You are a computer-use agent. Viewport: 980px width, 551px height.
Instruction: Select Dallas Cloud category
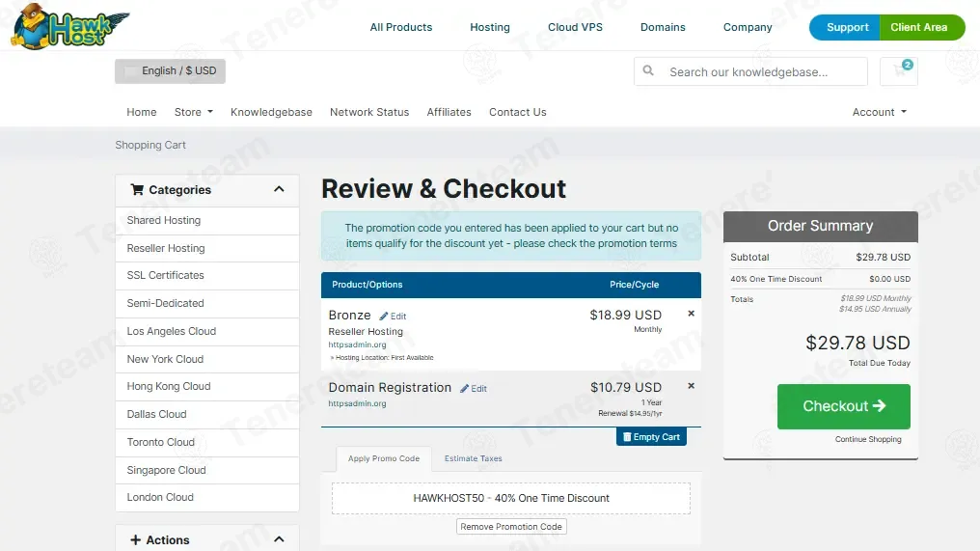pyautogui.click(x=206, y=415)
